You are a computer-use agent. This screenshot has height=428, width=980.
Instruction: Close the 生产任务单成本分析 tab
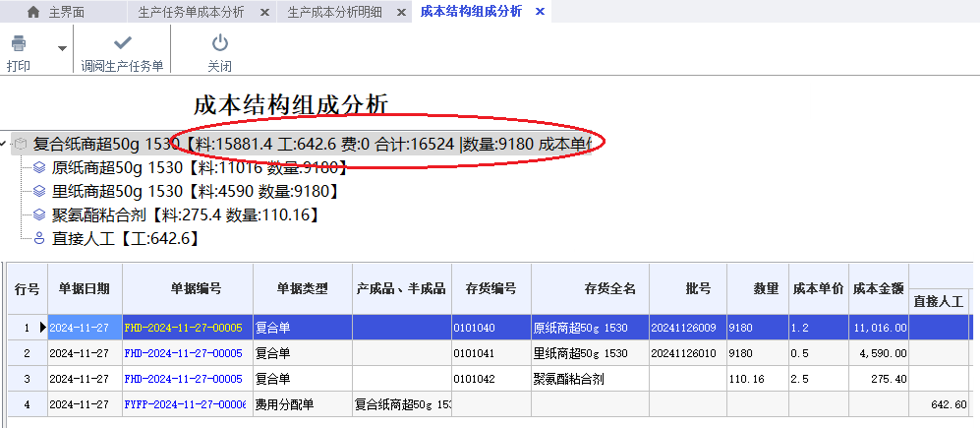(264, 12)
